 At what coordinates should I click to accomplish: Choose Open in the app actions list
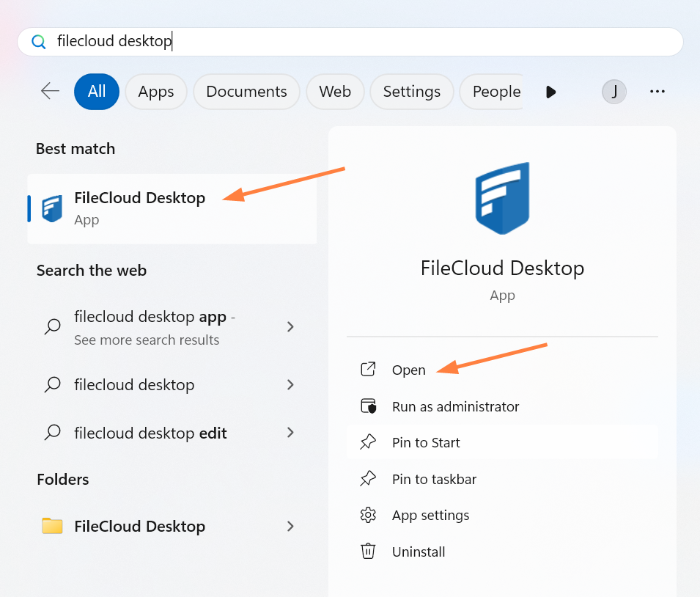(x=408, y=370)
